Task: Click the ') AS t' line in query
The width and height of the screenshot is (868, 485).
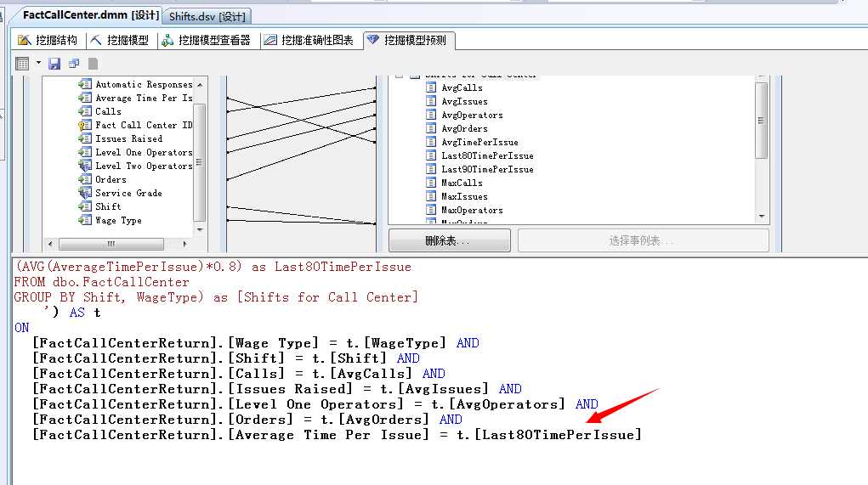Action: click(x=73, y=313)
